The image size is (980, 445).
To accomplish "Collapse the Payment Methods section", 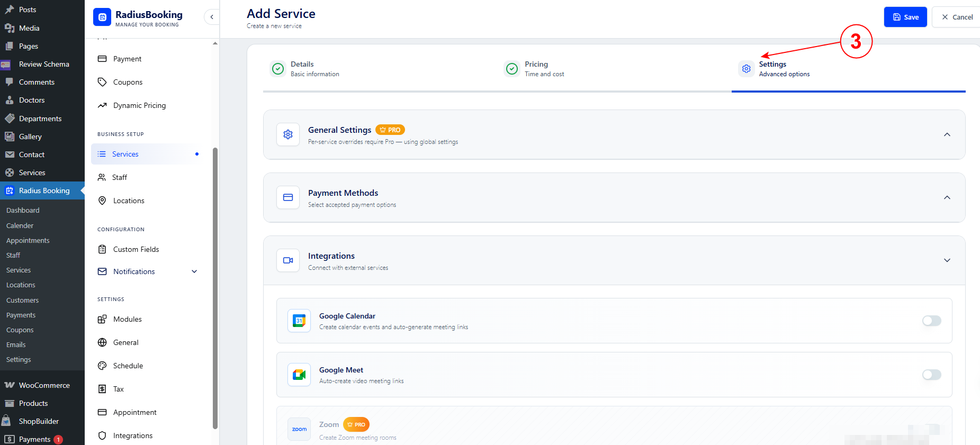I will [x=947, y=197].
